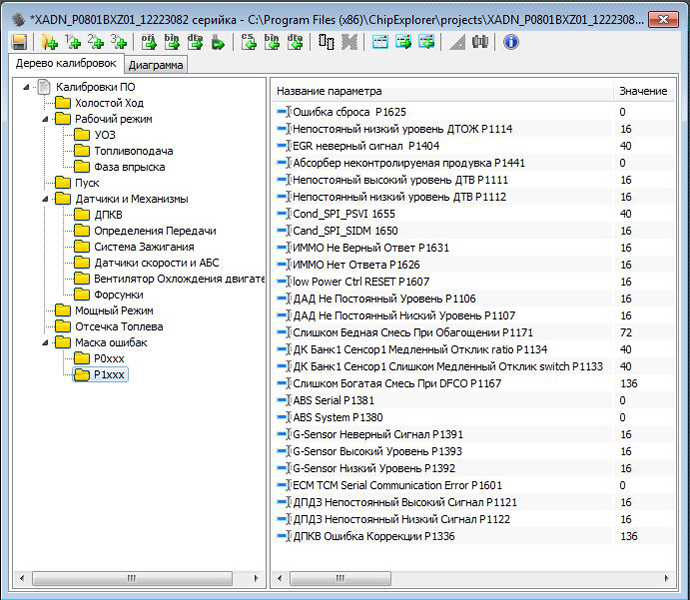690x600 pixels.
Task: Click the open project folder icon
Action: (x=49, y=42)
